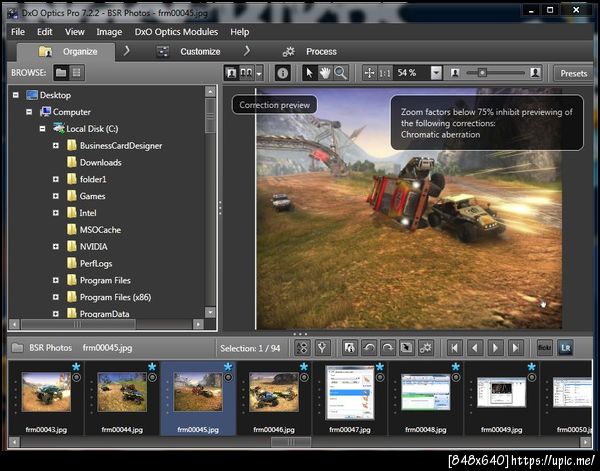Select the MSOCache folder
600x471 pixels.
94,230
